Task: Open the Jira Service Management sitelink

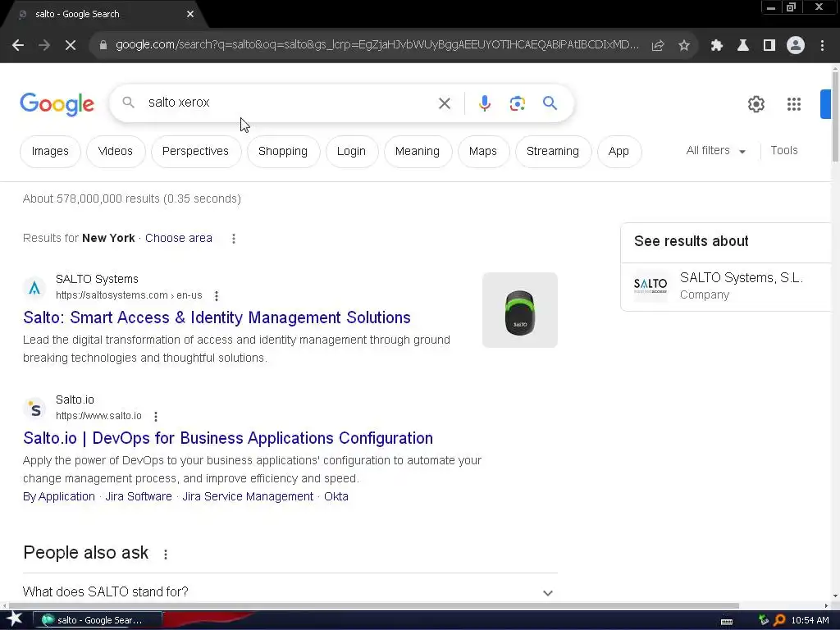Action: click(248, 496)
